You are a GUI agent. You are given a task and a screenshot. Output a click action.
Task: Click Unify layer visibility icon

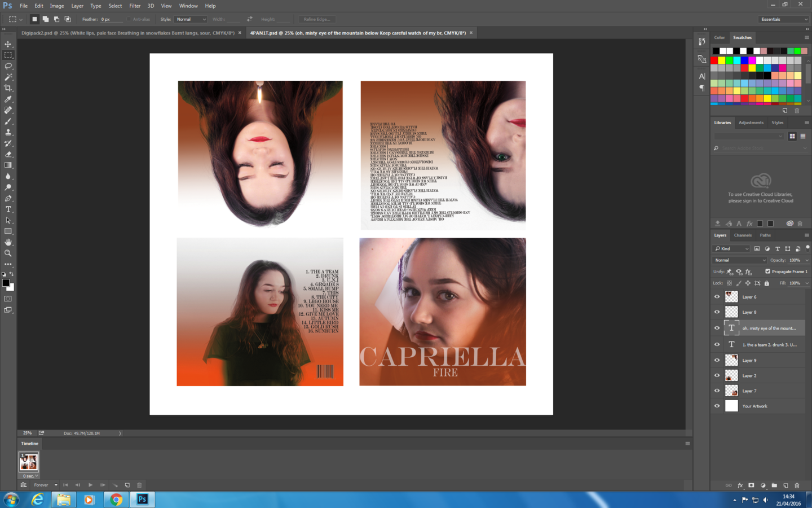tap(739, 271)
